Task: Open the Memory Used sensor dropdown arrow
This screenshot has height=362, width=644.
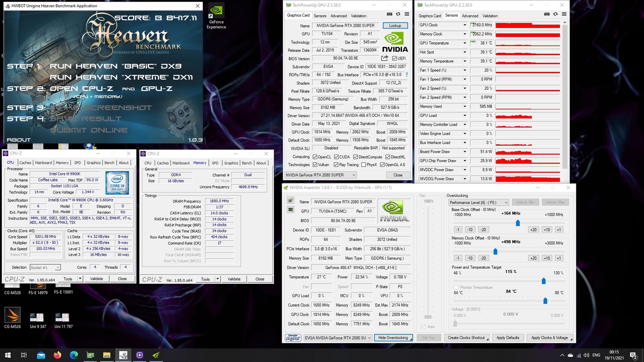Action: [465, 107]
